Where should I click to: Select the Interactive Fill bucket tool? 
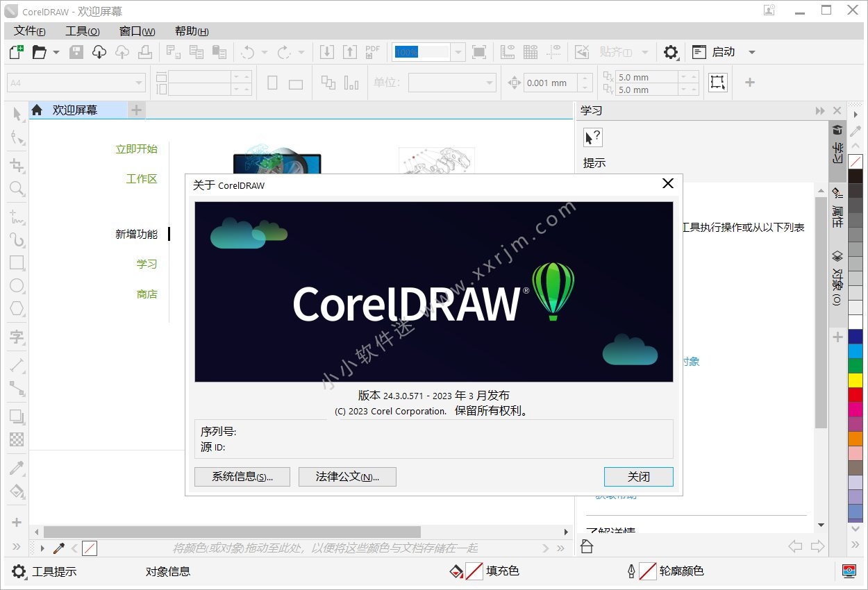[x=17, y=492]
